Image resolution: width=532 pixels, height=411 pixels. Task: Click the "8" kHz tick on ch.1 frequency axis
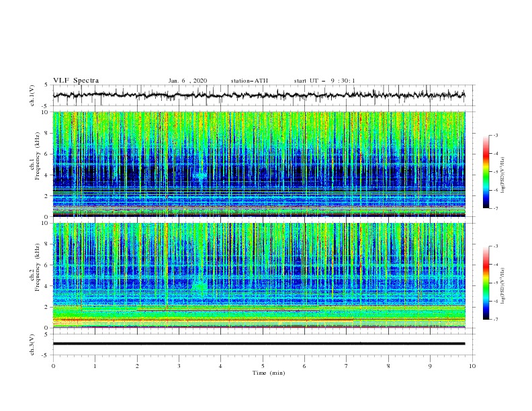48,133
